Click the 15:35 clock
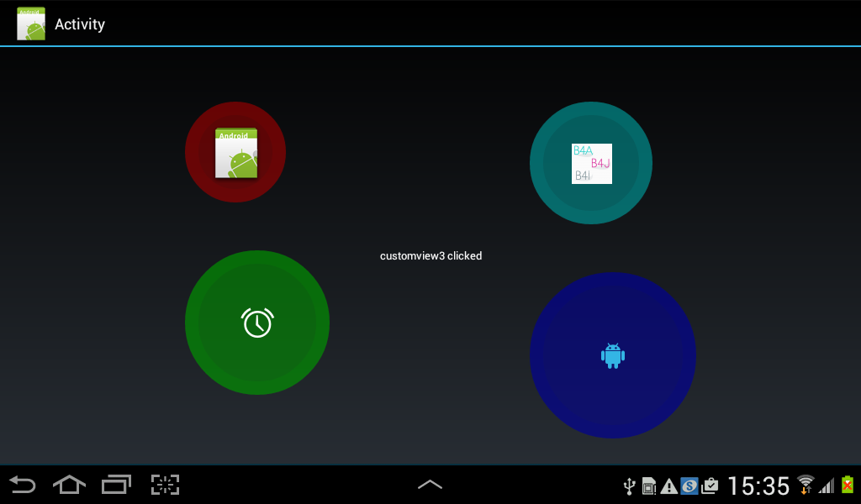Image resolution: width=861 pixels, height=504 pixels. pos(758,486)
